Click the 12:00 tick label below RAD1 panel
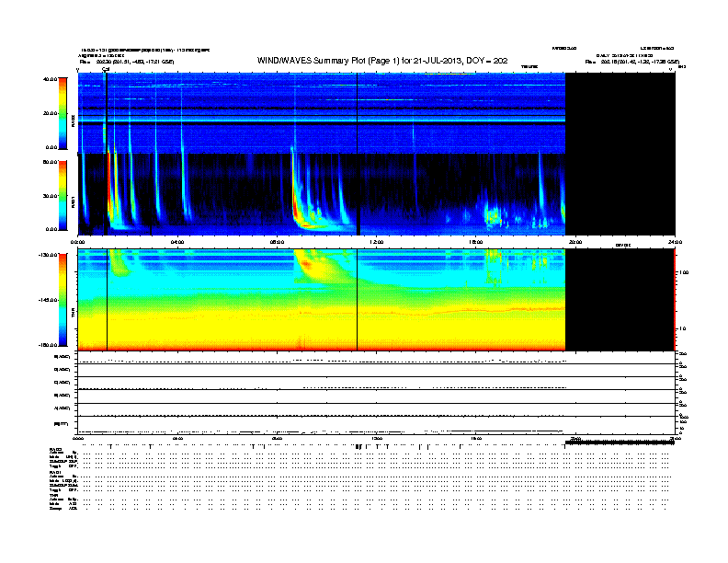 click(377, 242)
